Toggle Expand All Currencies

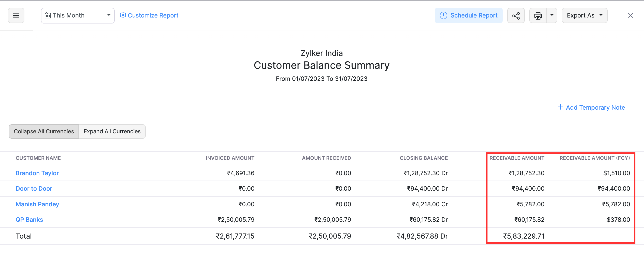click(x=112, y=131)
